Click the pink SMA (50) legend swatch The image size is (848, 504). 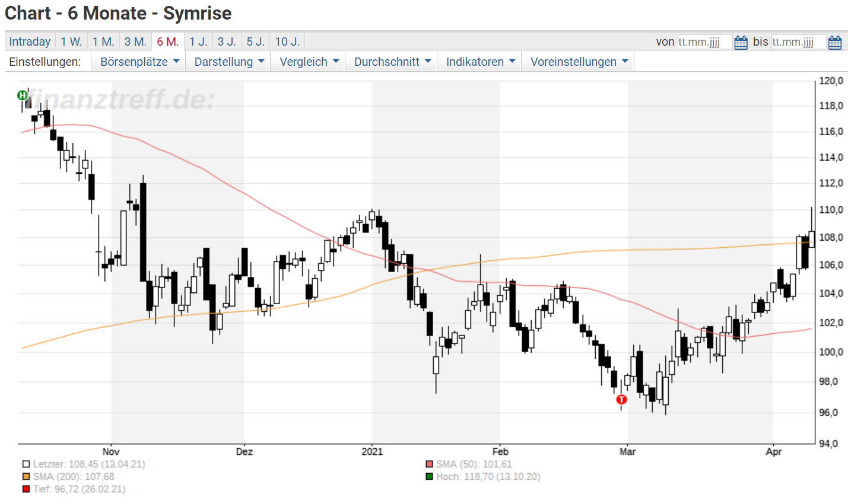tap(429, 464)
